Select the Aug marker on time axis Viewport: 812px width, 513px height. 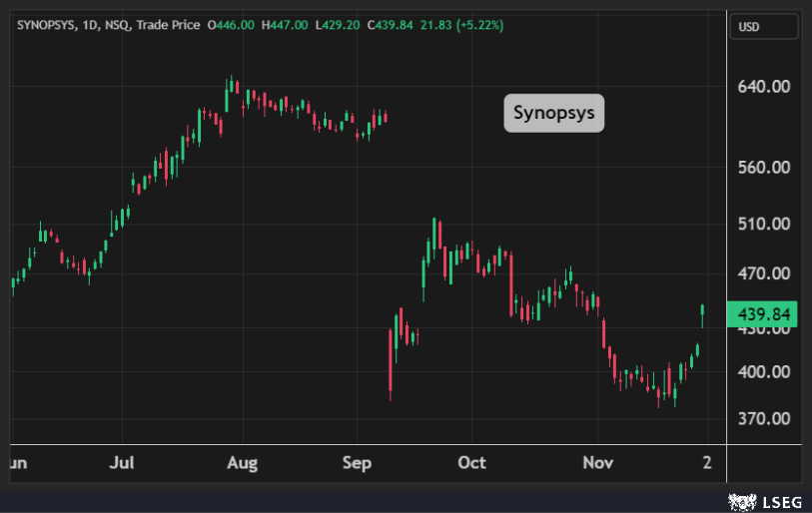[243, 463]
